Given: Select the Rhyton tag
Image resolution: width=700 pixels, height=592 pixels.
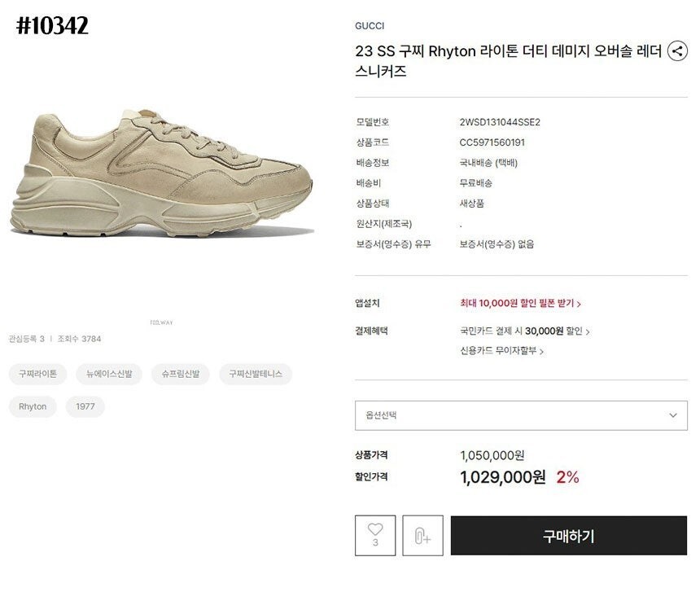Looking at the screenshot, I should click(x=33, y=406).
